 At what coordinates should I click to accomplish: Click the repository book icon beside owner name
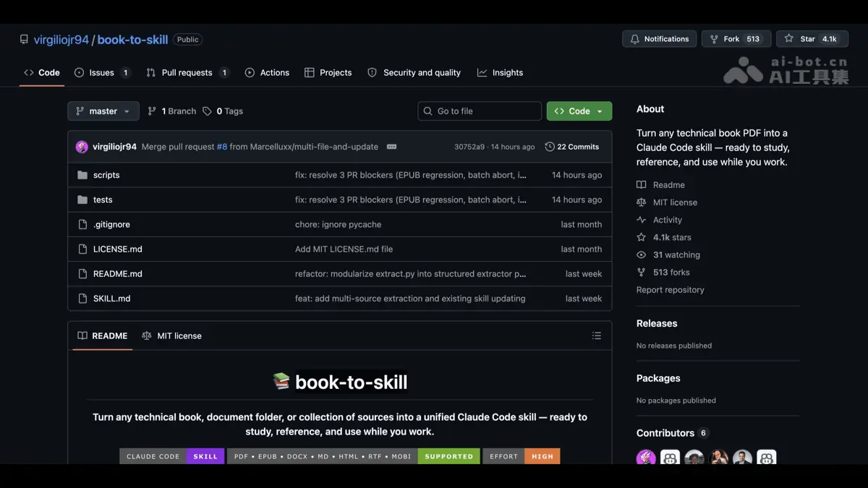(x=24, y=40)
